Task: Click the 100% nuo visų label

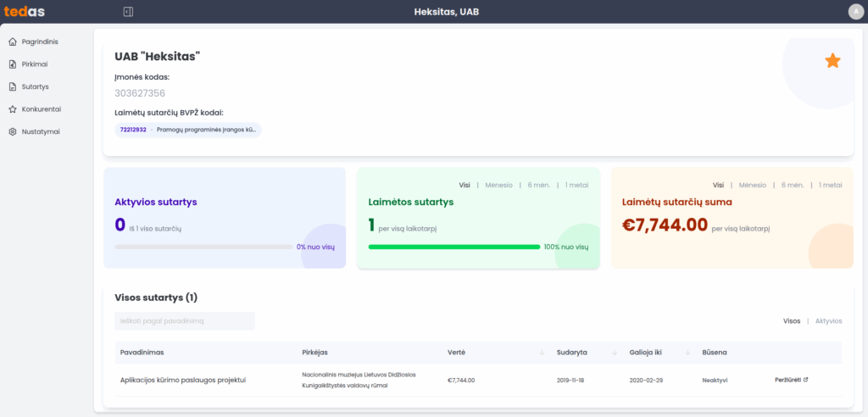Action: pyautogui.click(x=565, y=247)
